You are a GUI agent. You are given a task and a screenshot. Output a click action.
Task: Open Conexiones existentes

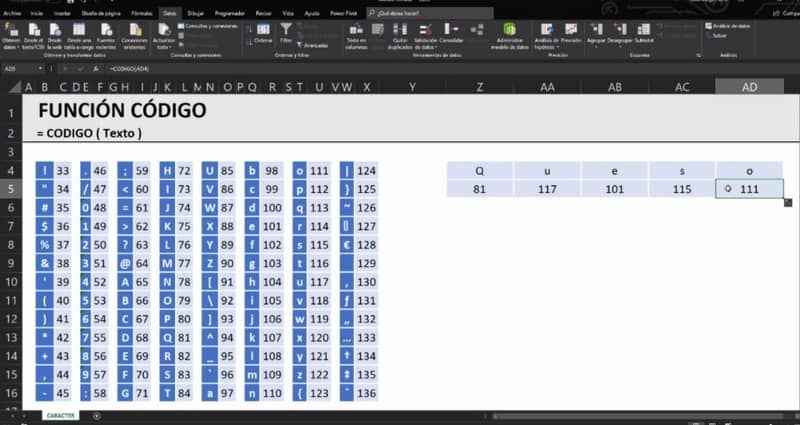point(135,35)
